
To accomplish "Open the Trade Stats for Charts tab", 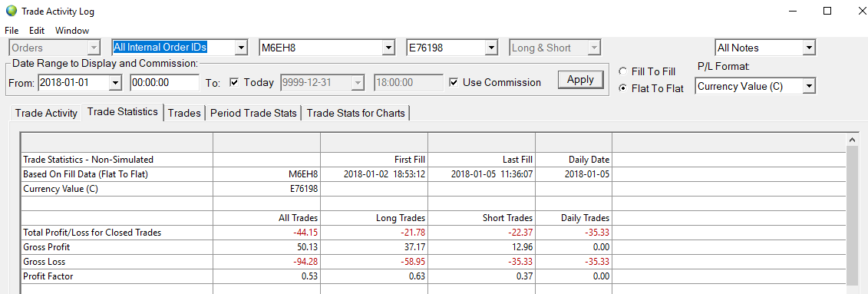I will point(356,113).
